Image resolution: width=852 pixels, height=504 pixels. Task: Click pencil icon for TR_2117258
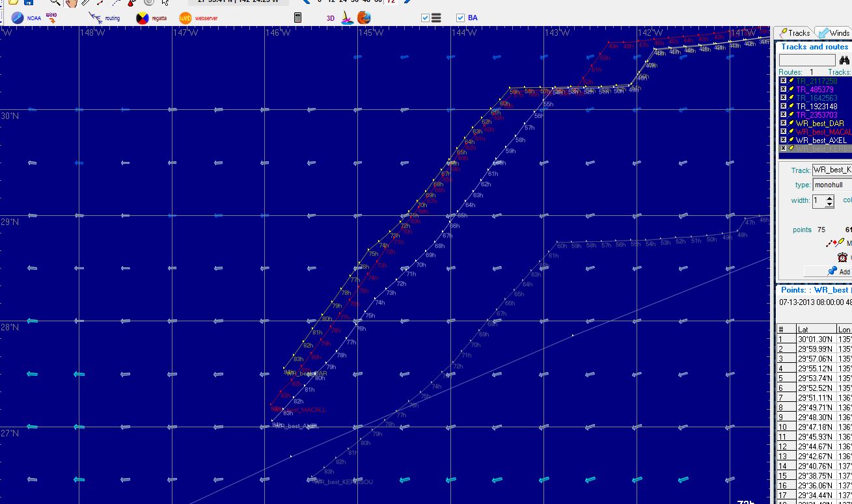[x=791, y=81]
